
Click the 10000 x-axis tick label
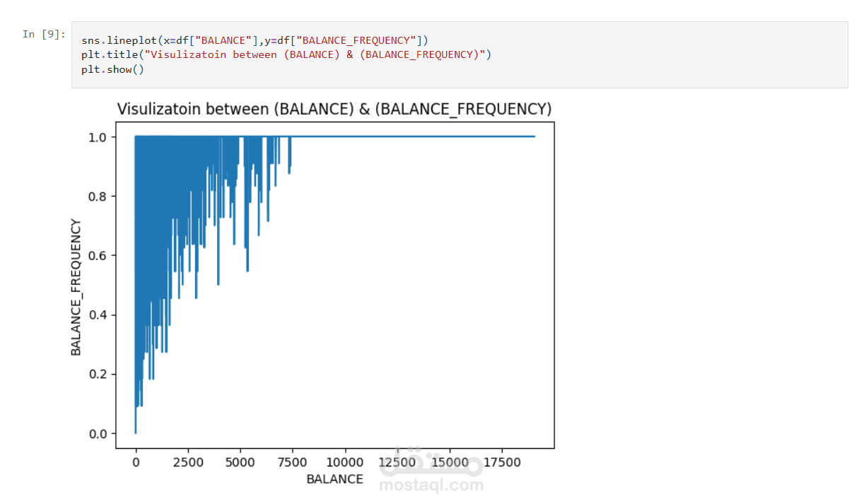pos(345,462)
